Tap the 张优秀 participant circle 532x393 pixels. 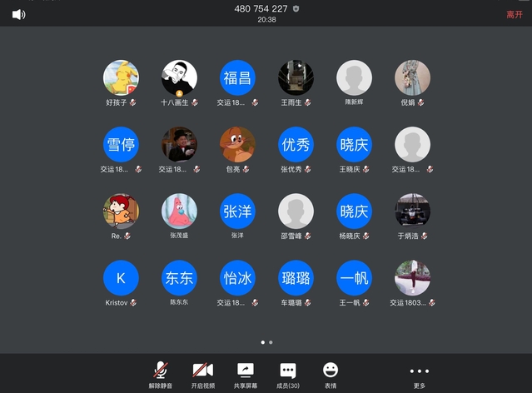[x=296, y=145]
